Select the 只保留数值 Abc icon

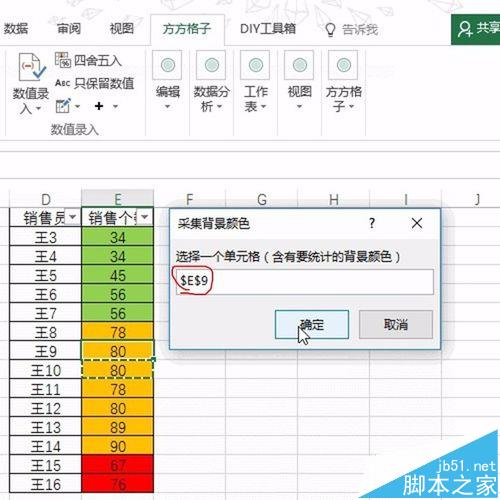point(62,83)
